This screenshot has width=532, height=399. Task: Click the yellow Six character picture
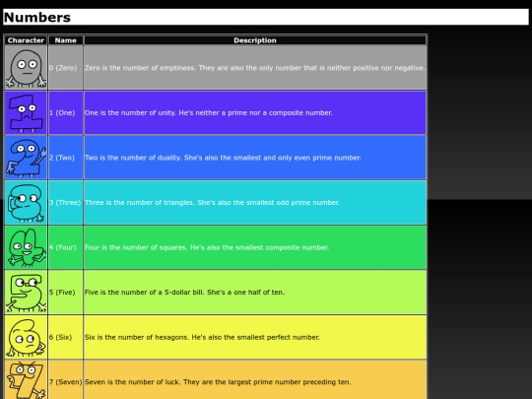tap(26, 337)
